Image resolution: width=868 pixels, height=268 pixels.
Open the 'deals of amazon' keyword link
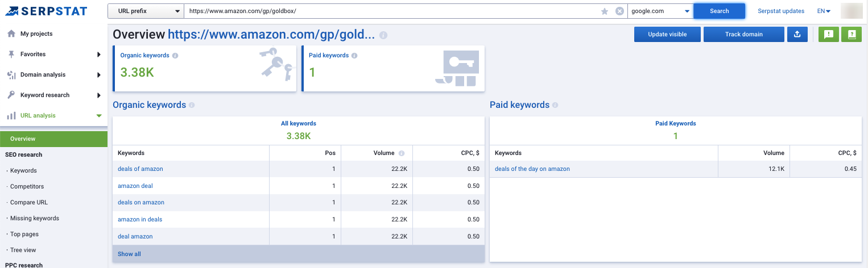pyautogui.click(x=140, y=169)
